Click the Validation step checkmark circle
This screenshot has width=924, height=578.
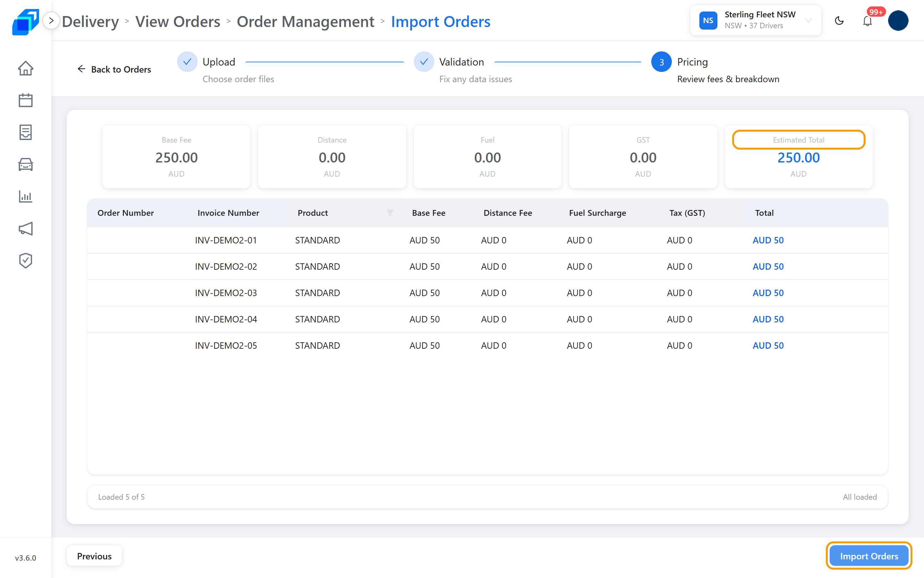coord(424,62)
